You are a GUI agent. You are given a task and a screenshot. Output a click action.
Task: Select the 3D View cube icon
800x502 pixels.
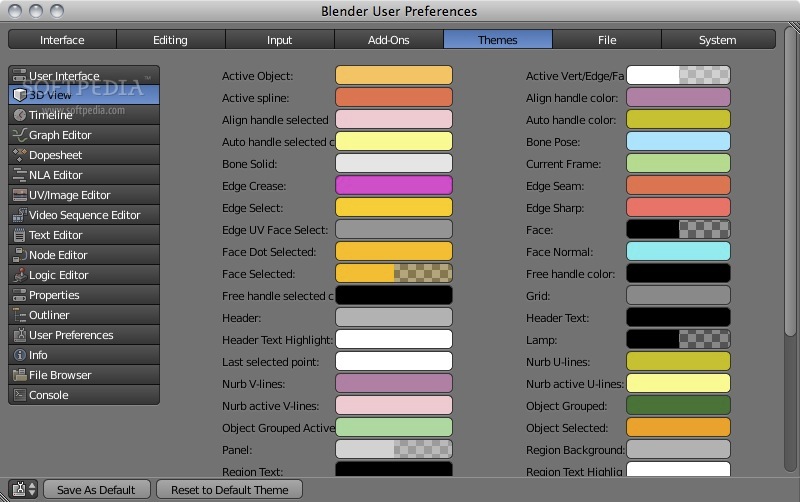pos(19,95)
